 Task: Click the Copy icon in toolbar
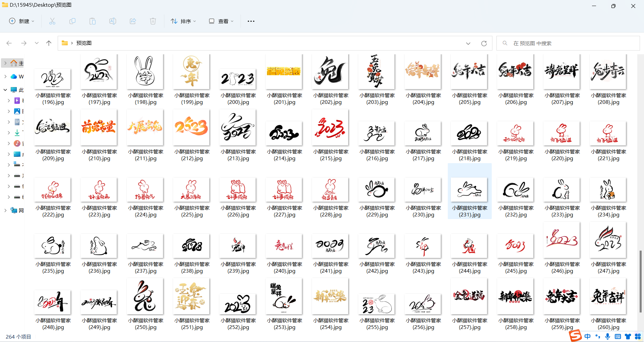72,21
